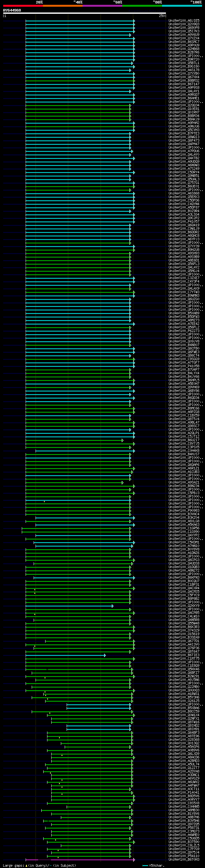Open label UniRef100_Q09JV8
Viewport: 205px width, 868px height.
click(x=184, y=342)
